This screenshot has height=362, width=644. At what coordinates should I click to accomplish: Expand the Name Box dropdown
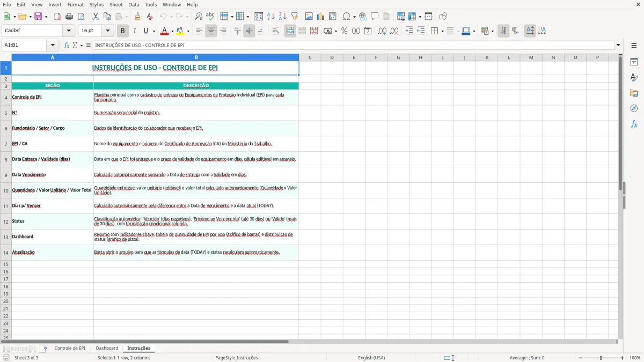[x=53, y=46]
